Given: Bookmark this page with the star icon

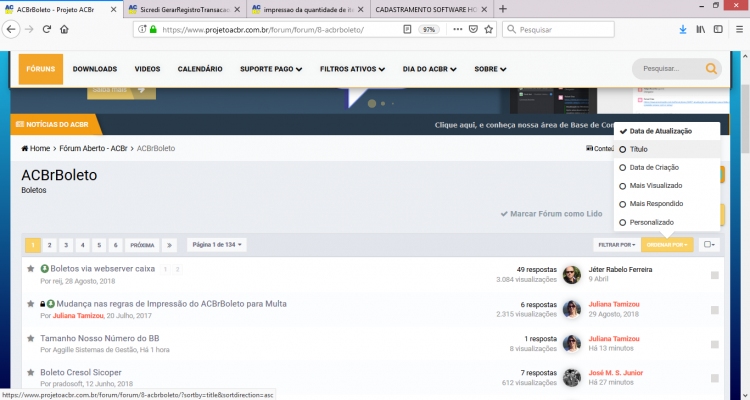Looking at the screenshot, I should [x=488, y=29].
